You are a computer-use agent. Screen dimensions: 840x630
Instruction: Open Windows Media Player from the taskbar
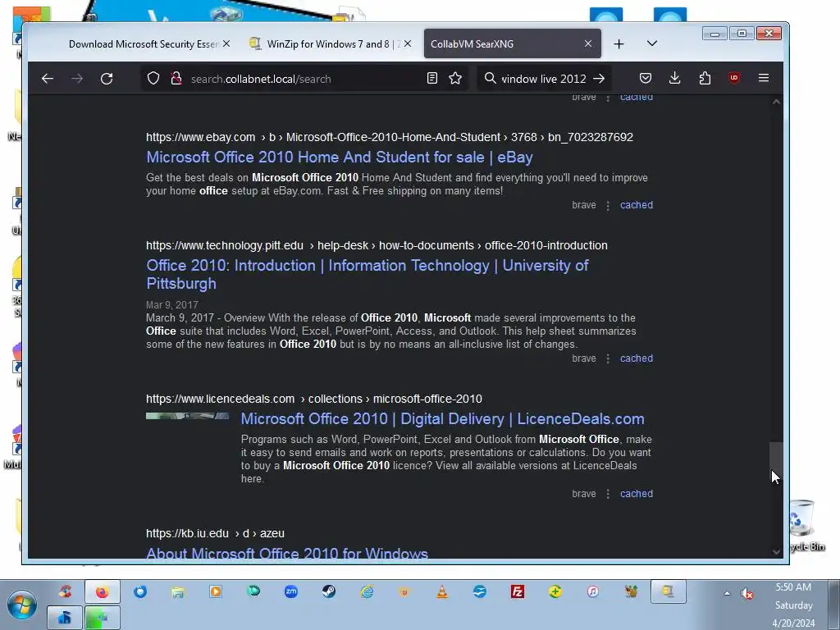216,591
